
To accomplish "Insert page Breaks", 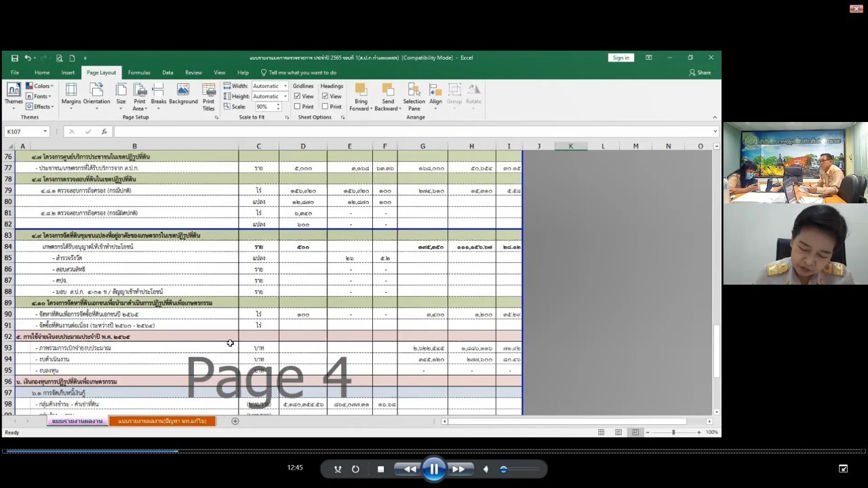I will pyautogui.click(x=159, y=97).
